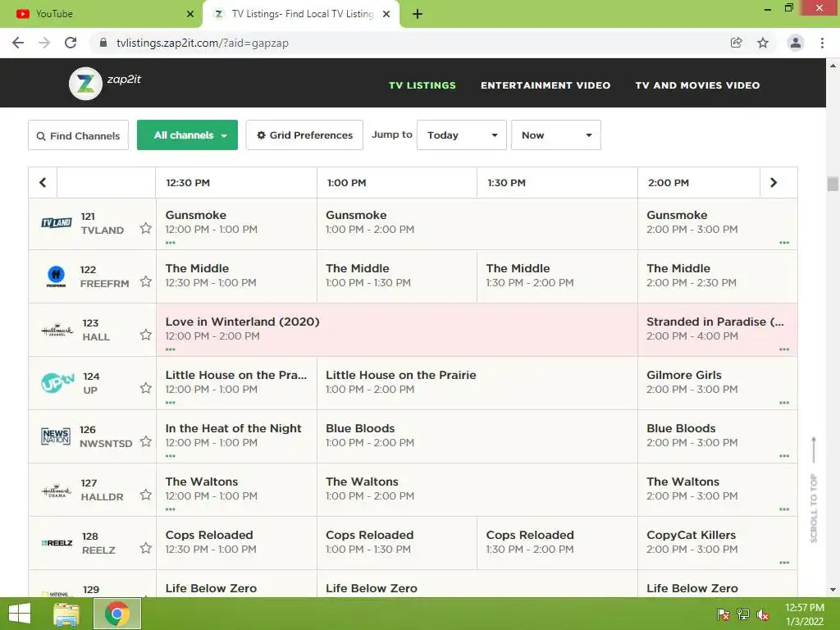Click the address bar URL

(203, 43)
